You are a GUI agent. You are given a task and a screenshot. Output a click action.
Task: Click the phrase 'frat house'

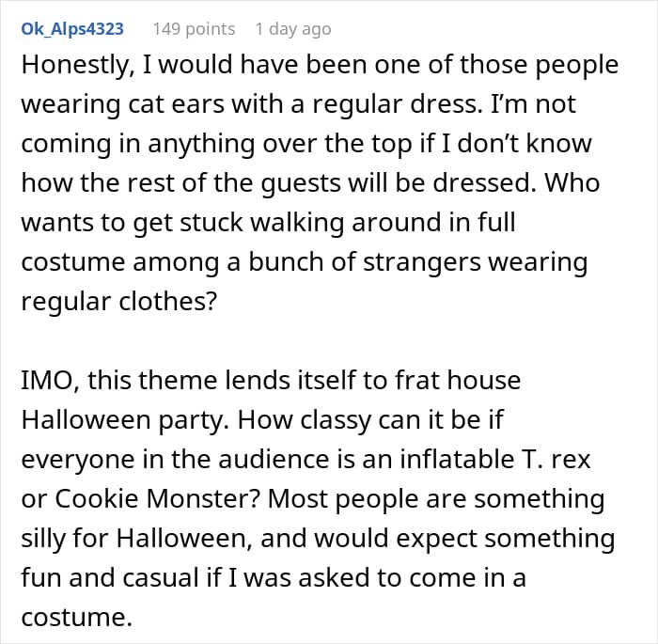click(466, 382)
